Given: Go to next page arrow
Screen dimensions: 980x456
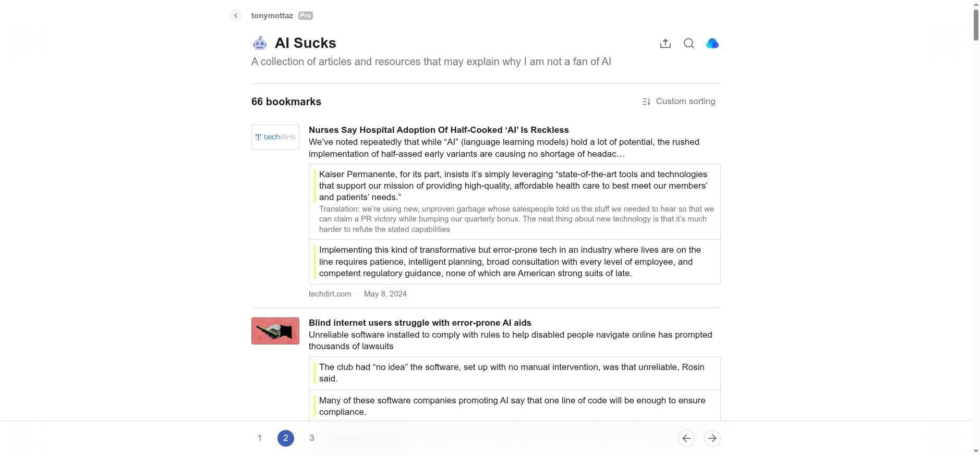Looking at the screenshot, I should pyautogui.click(x=712, y=438).
